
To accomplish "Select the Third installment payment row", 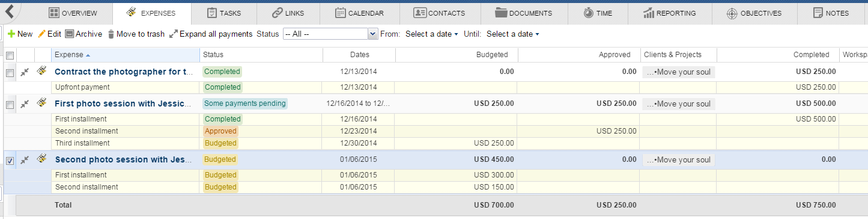I will click(x=436, y=143).
